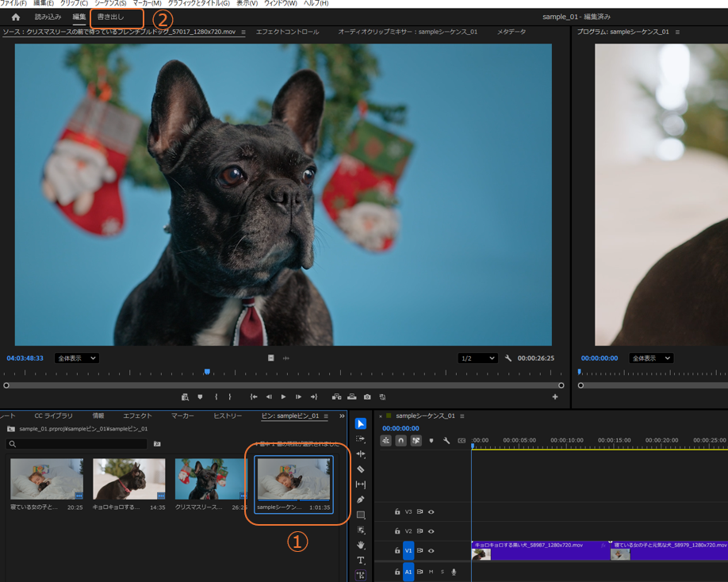Open the source playback resolution 1/2 dropdown
Image resolution: width=728 pixels, height=582 pixels.
(477, 358)
